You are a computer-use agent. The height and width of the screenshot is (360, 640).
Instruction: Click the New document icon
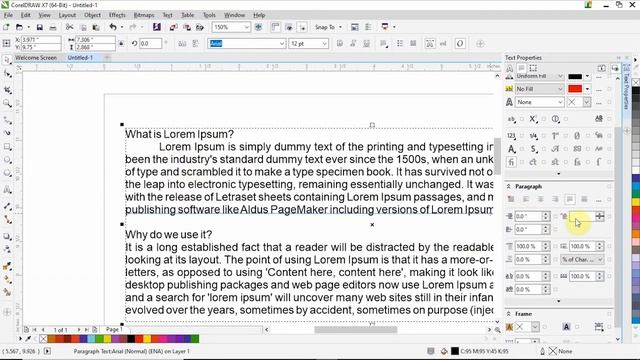tap(6, 27)
